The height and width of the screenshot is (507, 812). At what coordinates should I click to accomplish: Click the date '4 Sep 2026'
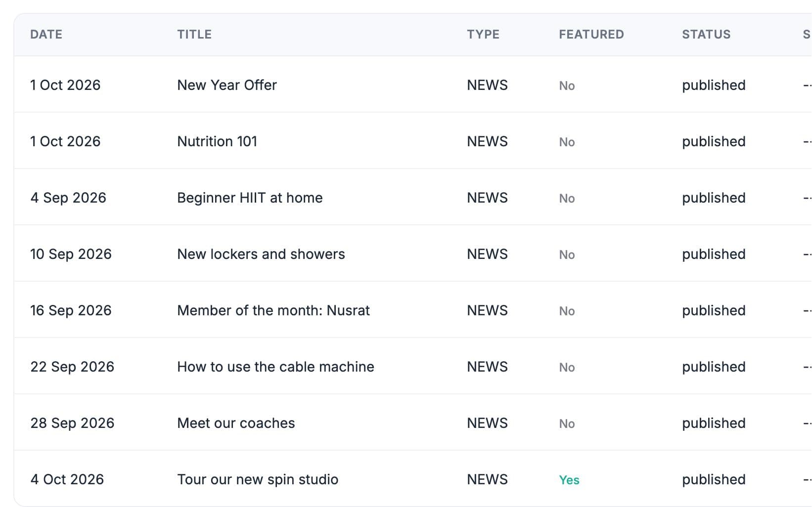68,198
